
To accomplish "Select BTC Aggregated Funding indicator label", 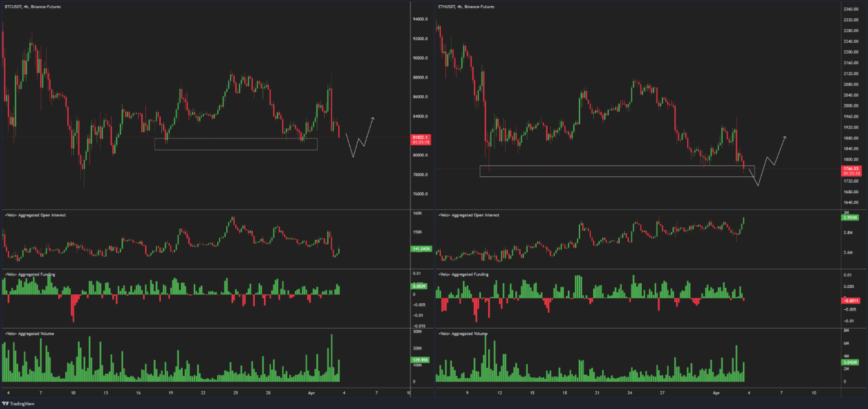I will point(30,274).
